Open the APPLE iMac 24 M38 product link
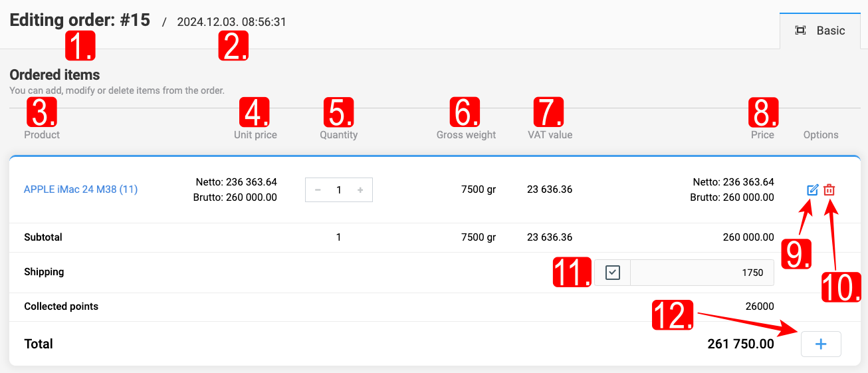This screenshot has width=868, height=373. tap(80, 189)
